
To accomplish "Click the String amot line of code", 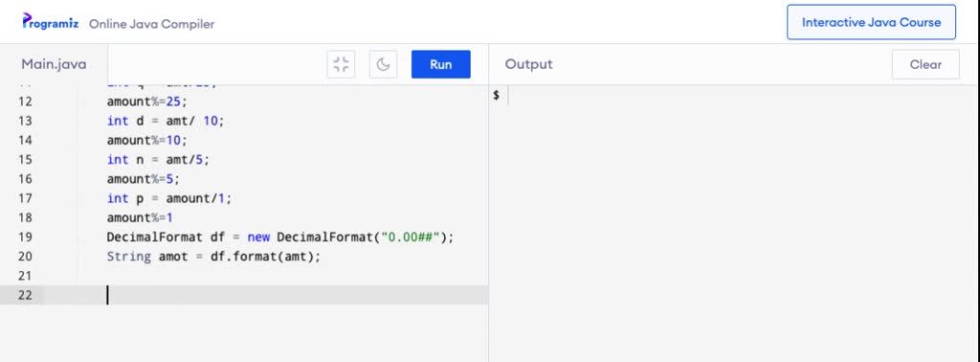I will [x=213, y=257].
